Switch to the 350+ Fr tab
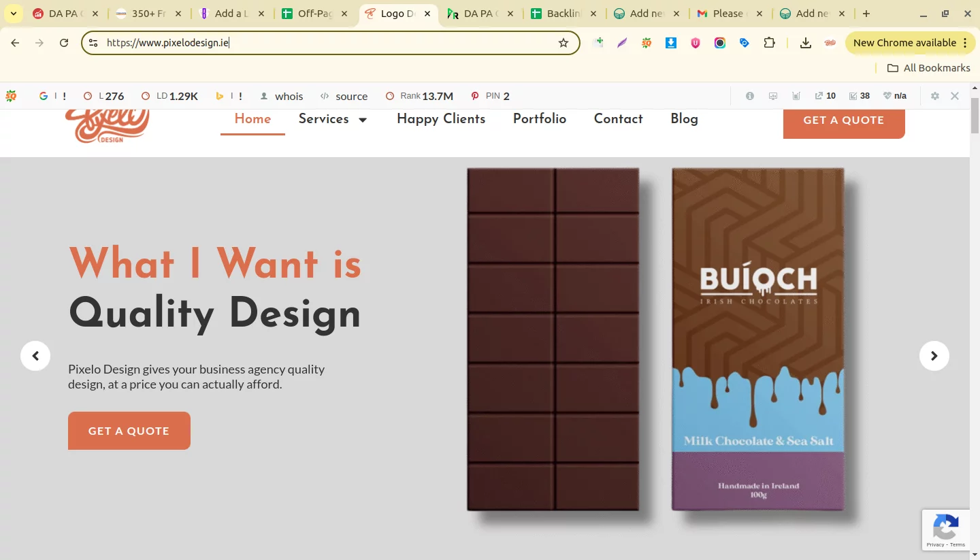Viewport: 980px width, 560px height. coord(149,14)
